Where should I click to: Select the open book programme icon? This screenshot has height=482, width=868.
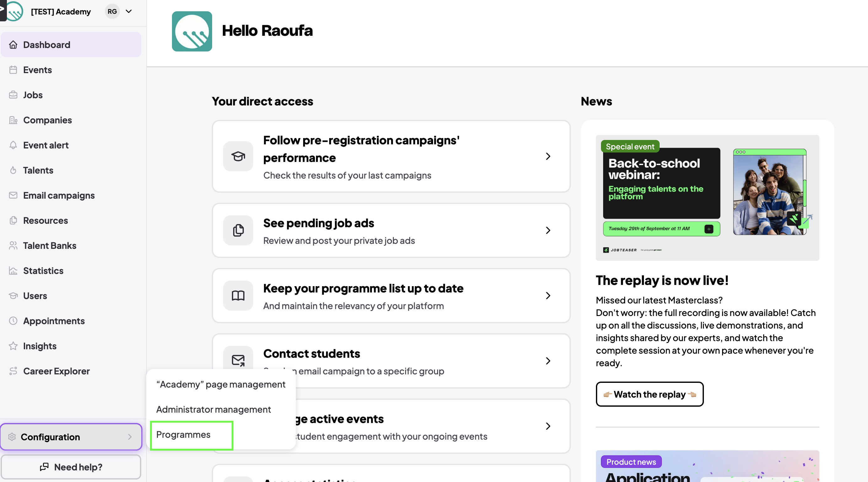click(238, 296)
